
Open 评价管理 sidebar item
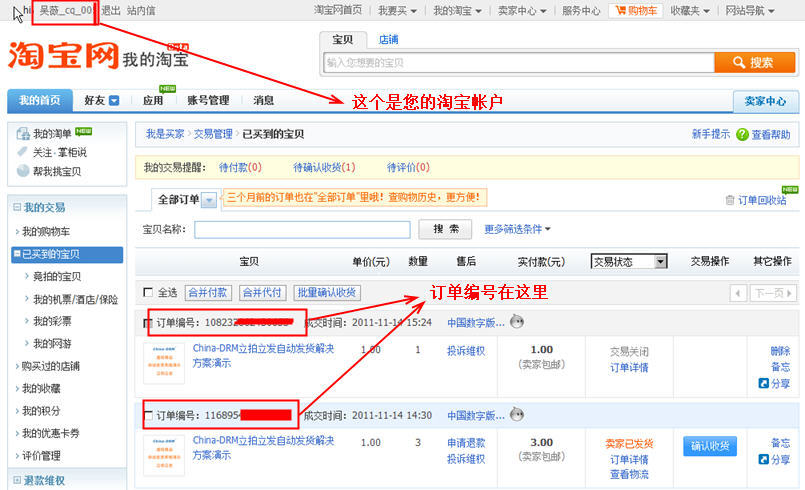point(42,456)
